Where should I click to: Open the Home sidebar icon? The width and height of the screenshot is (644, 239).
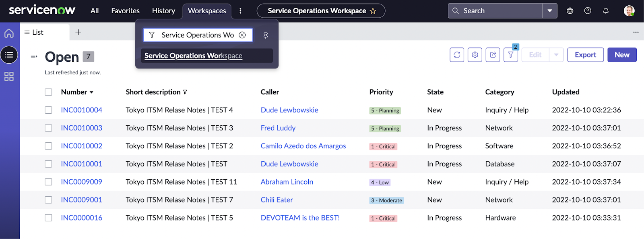pos(9,33)
